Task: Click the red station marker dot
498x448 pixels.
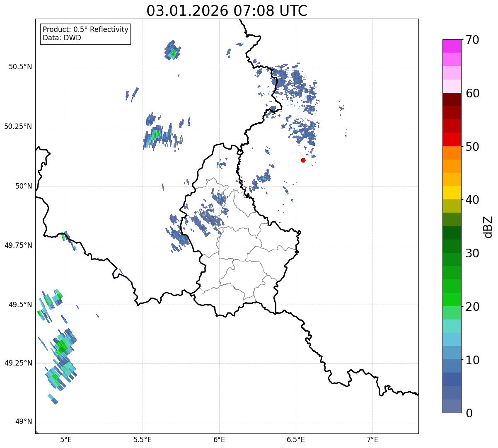Action: (x=303, y=160)
